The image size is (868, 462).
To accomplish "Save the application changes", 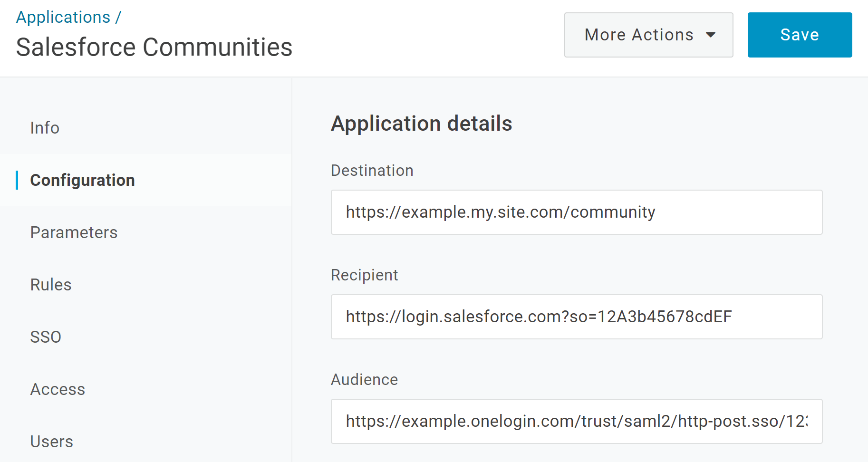I will click(799, 35).
